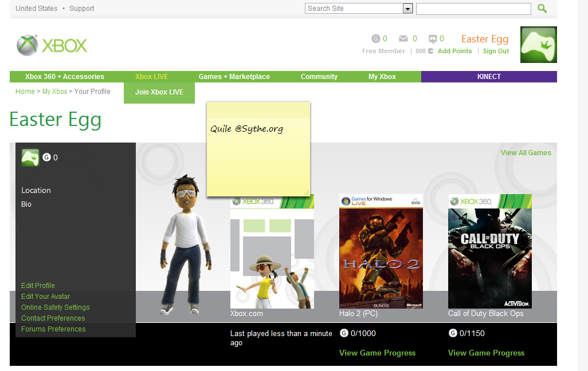
Task: Open Games + Marketplace menu
Action: (234, 77)
